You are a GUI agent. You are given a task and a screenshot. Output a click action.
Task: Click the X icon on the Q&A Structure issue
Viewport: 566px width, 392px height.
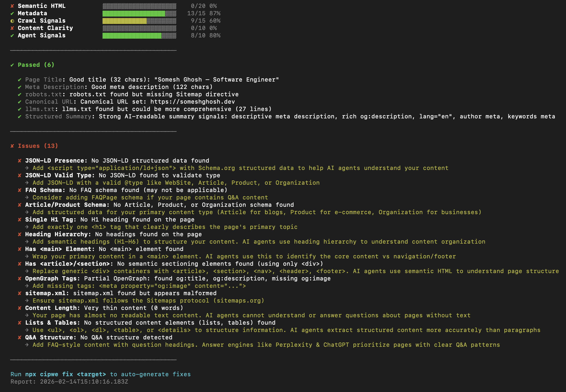pos(20,337)
